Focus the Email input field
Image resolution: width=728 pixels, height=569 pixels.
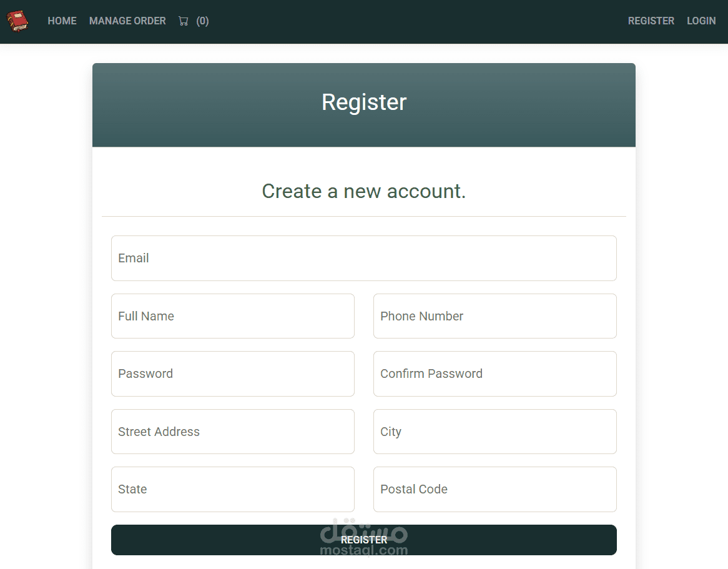[363, 259]
